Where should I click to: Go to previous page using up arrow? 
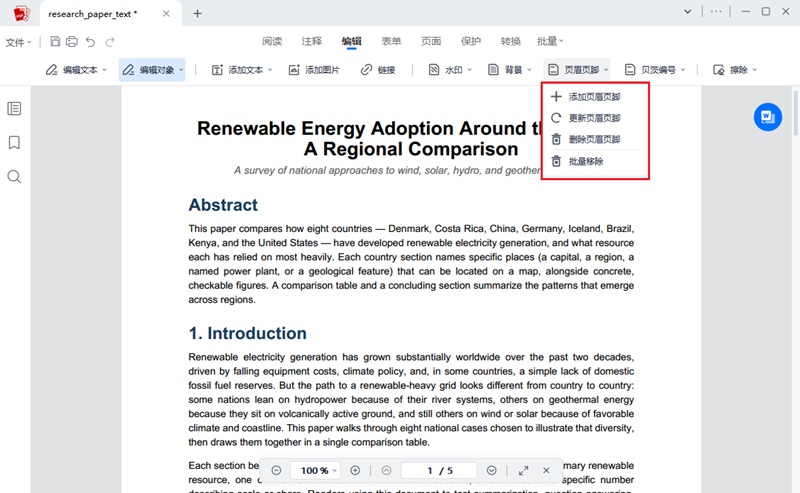(386, 471)
